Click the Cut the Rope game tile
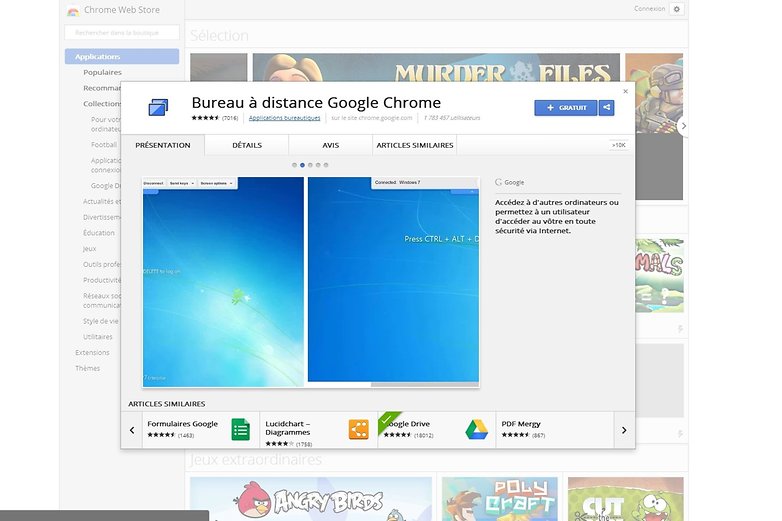Image resolution: width=782 pixels, height=521 pixels. point(625,499)
